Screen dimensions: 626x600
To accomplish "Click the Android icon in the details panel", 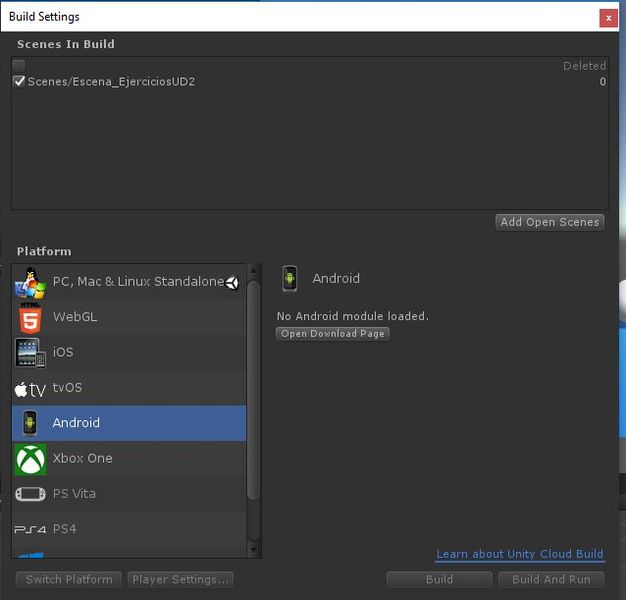I will click(290, 278).
